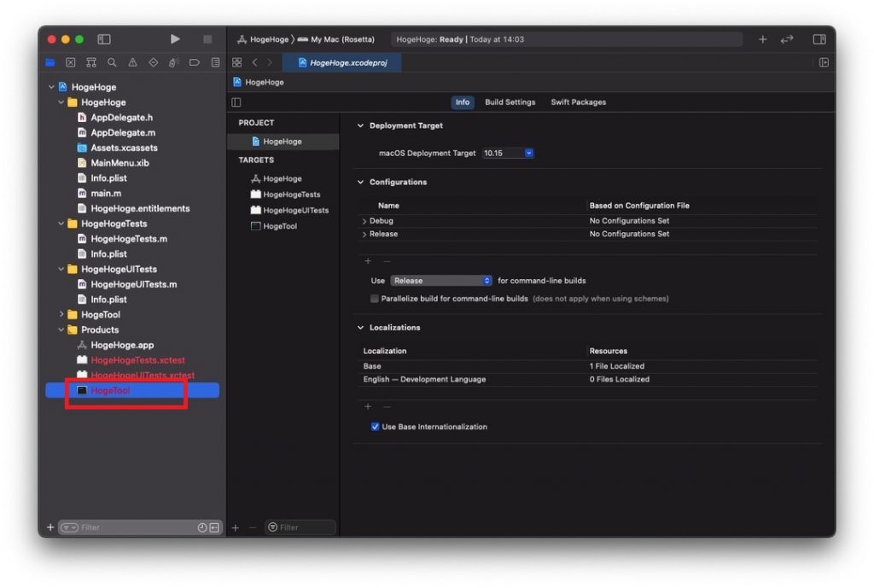Expand the Debug configuration row

(x=364, y=221)
